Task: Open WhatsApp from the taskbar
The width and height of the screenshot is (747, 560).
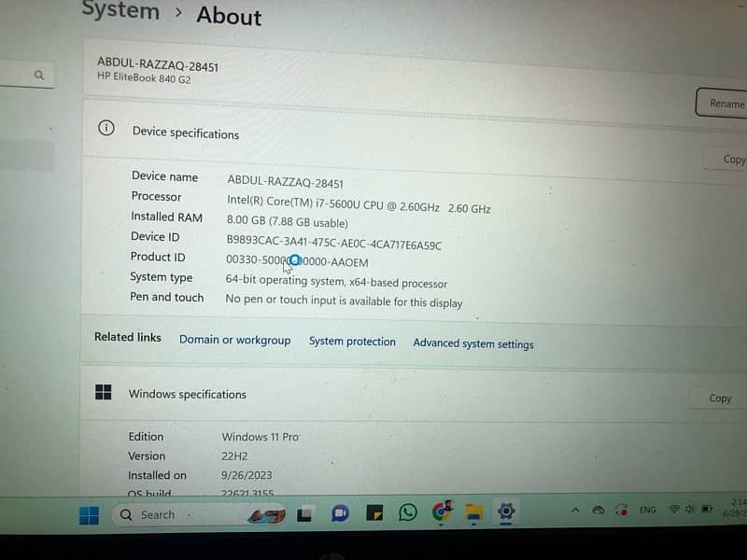Action: tap(408, 512)
